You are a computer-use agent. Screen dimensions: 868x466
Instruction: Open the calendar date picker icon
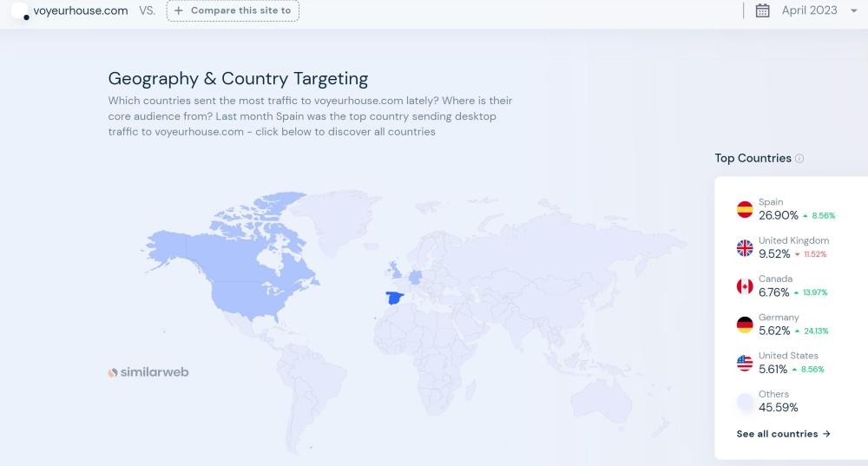tap(763, 10)
